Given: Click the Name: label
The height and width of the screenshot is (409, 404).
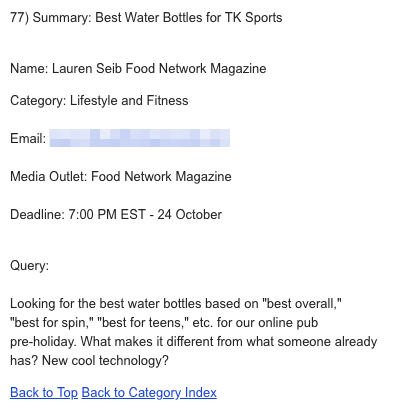Looking at the screenshot, I should 29,68.
